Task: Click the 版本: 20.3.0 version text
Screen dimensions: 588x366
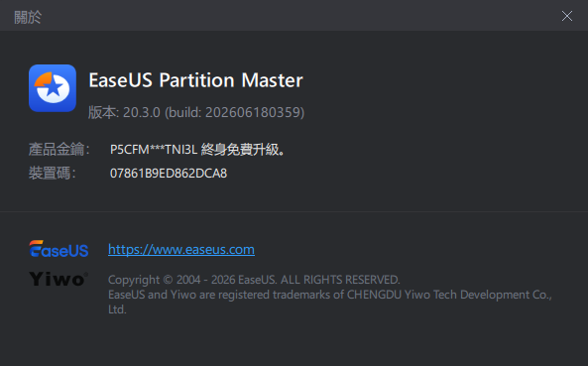Action: pyautogui.click(x=124, y=112)
